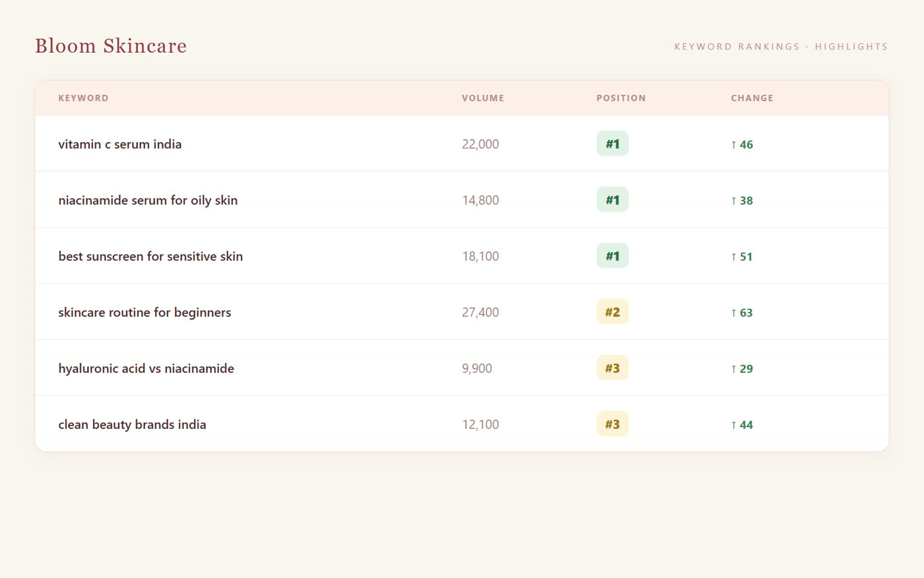Select keyword clean beauty brands india
Viewport: 924px width, 578px height.
click(x=132, y=424)
